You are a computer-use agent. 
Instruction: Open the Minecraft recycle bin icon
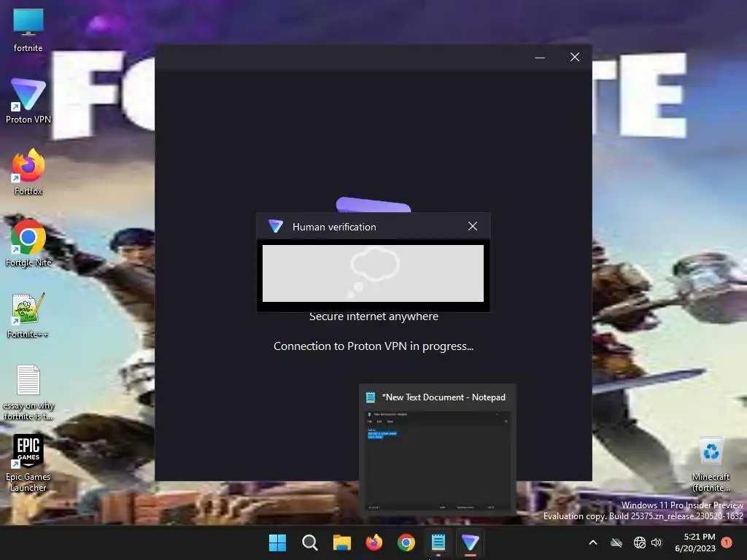click(711, 464)
